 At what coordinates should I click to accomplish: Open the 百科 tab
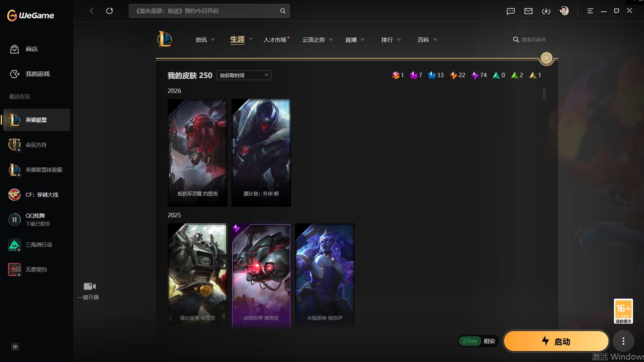423,40
